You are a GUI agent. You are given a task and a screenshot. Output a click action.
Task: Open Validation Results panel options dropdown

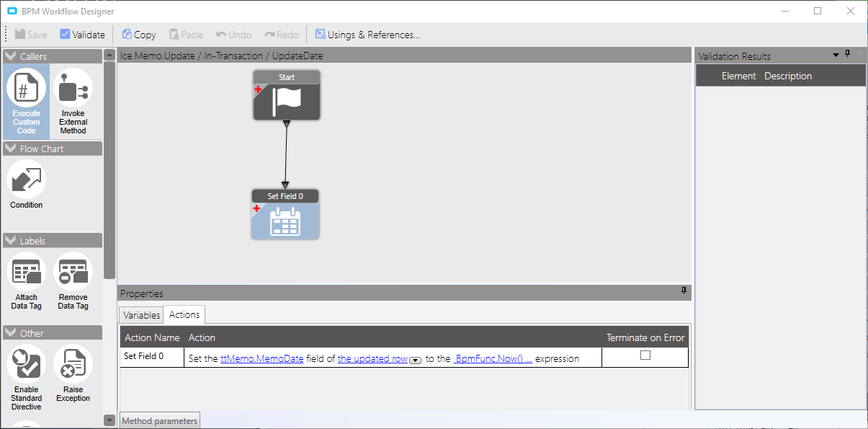[836, 55]
